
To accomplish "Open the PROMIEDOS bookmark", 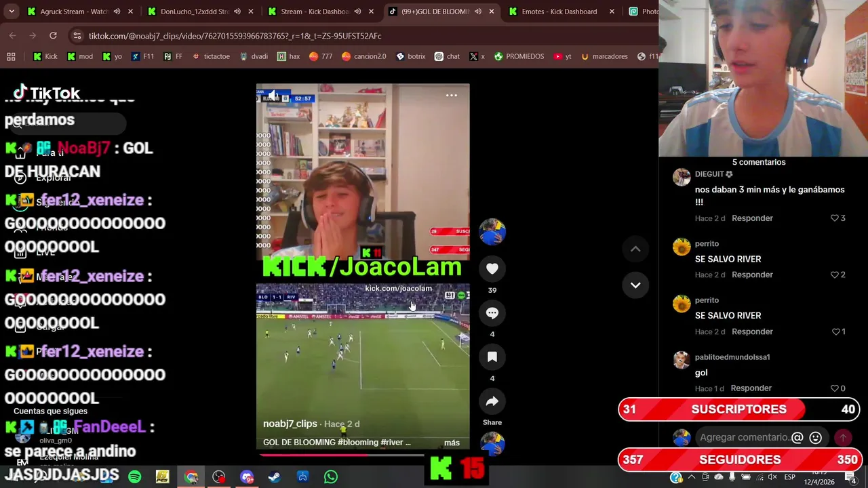I will [519, 56].
